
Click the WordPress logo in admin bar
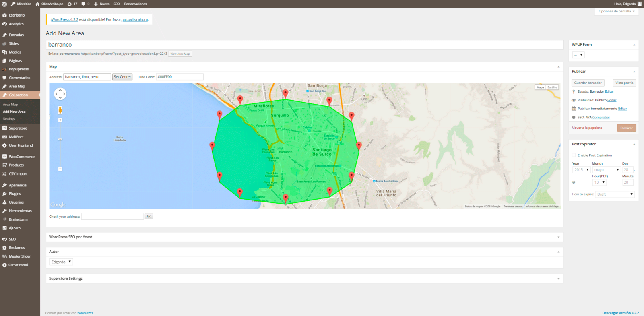point(4,4)
